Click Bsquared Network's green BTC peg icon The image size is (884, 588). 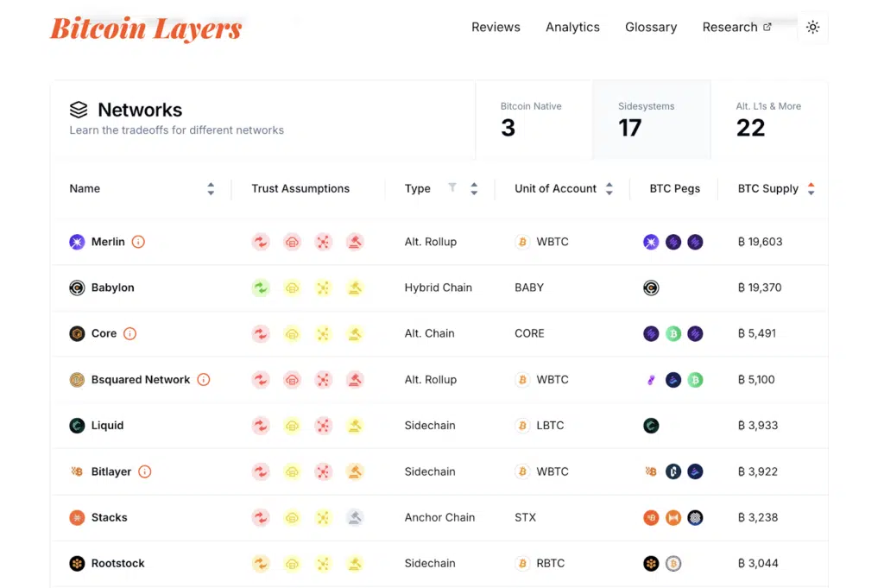point(695,379)
